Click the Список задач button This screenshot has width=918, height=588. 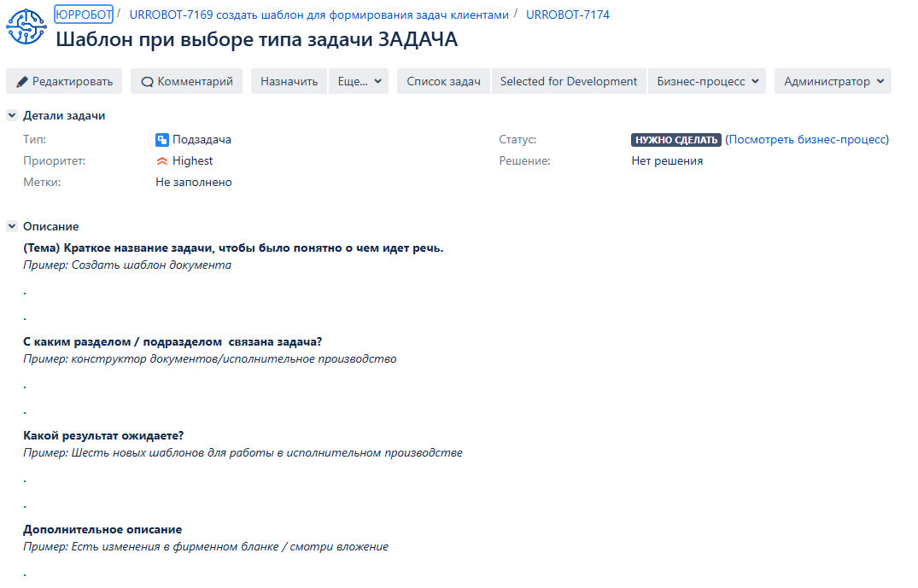(x=443, y=81)
